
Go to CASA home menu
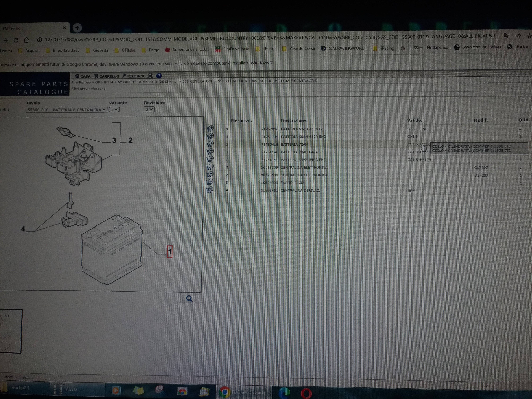pyautogui.click(x=83, y=76)
